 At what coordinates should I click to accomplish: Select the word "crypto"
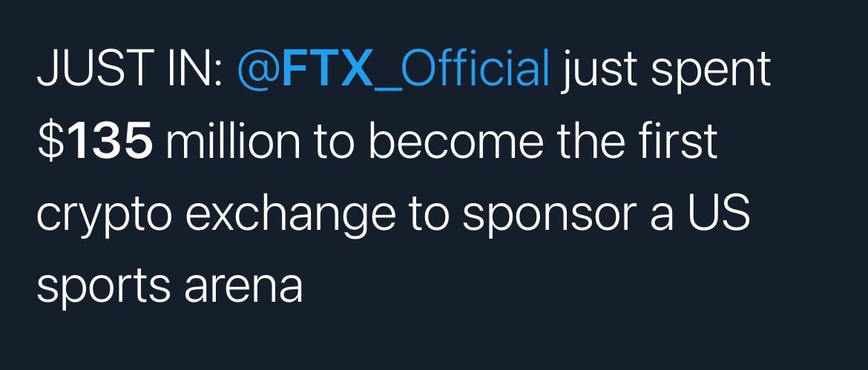tap(104, 217)
